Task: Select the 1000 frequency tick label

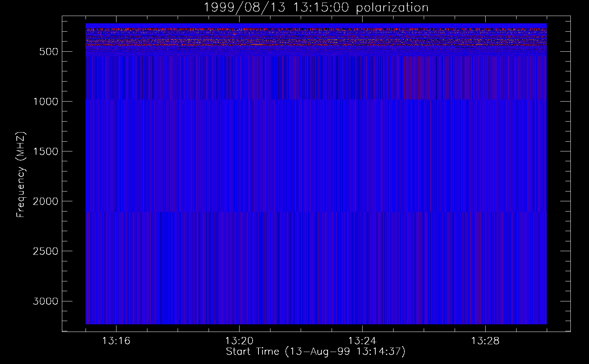Action: 46,102
